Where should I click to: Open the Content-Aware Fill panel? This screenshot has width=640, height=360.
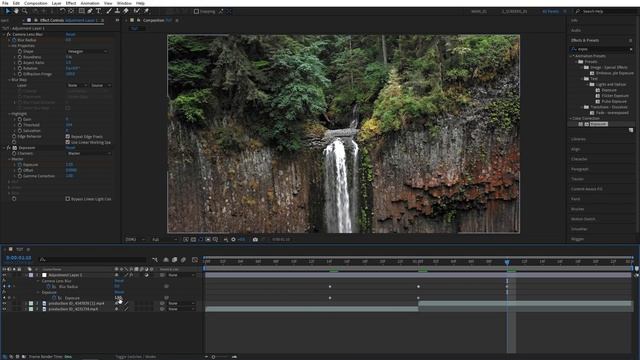[587, 189]
